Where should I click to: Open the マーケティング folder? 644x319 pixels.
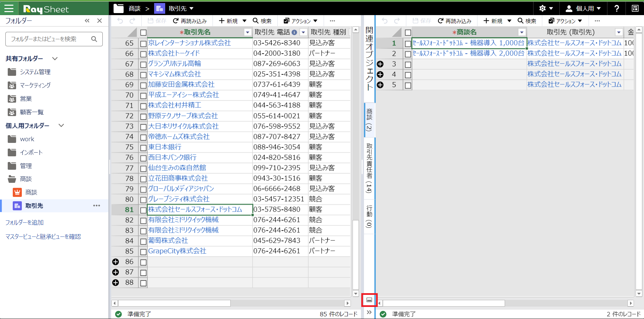coord(35,86)
